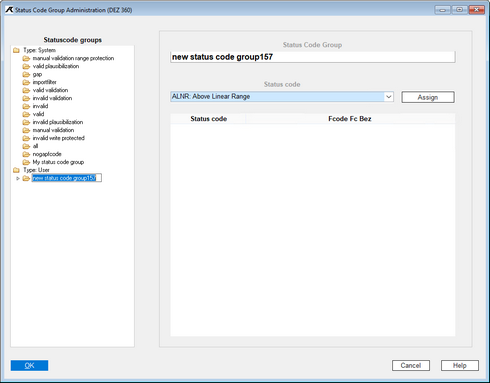Minimize the Status Code Group Administration window
This screenshot has width=490, height=383.
[443, 10]
